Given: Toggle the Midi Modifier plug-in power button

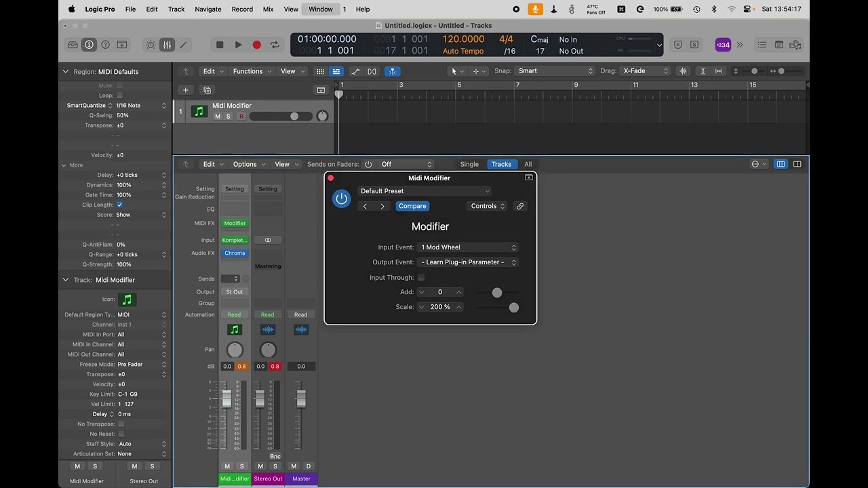Looking at the screenshot, I should coord(341,199).
